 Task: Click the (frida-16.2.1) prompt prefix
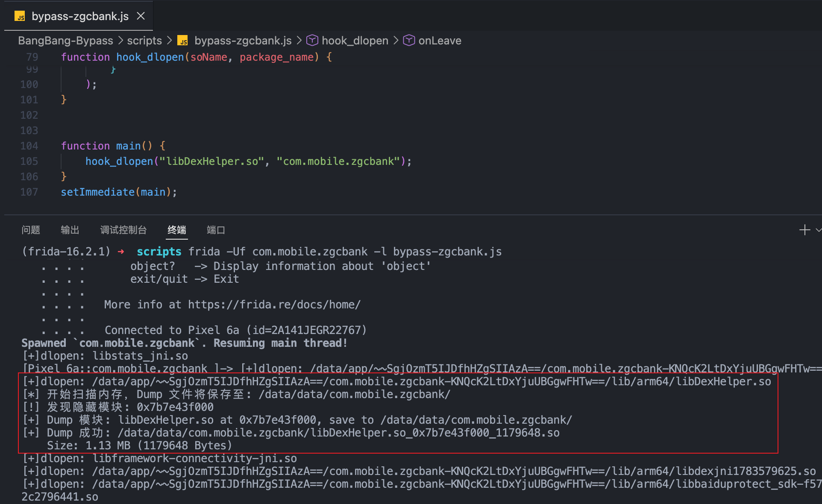point(66,252)
